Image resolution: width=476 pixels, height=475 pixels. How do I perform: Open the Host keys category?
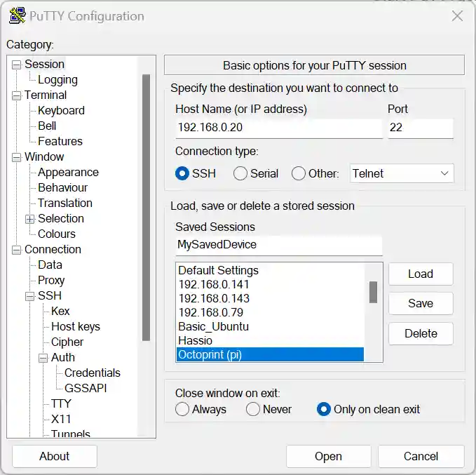tap(76, 327)
